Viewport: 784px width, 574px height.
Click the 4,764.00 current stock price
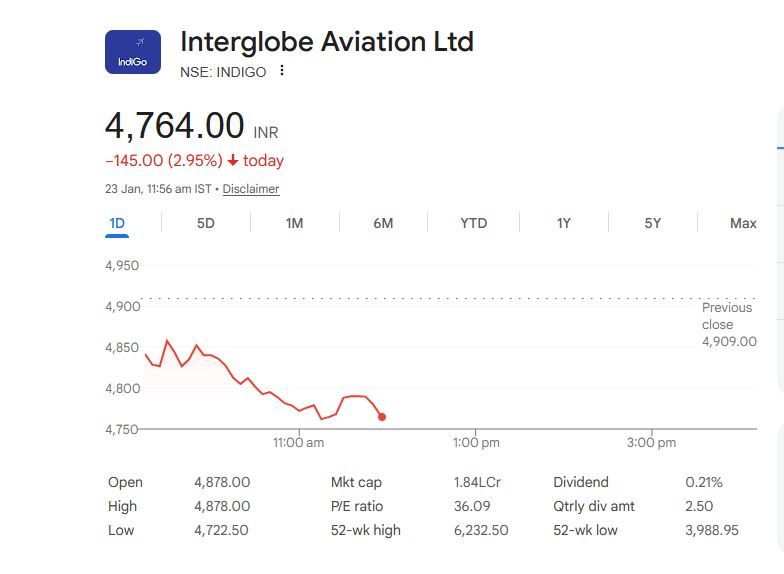pos(175,127)
